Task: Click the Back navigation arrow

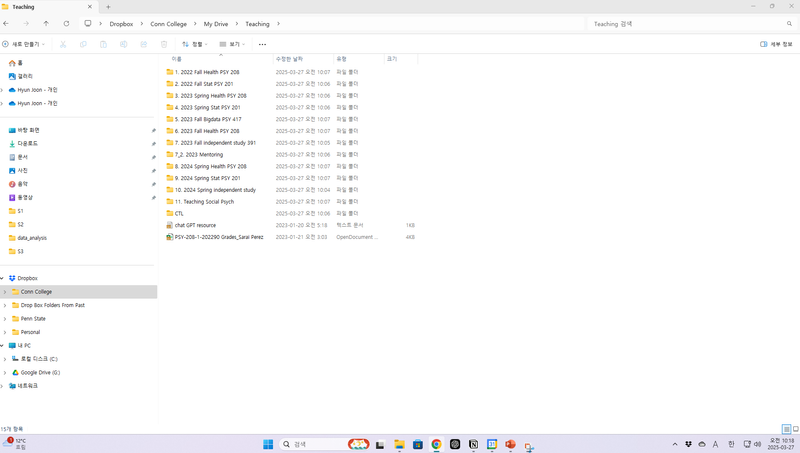Action: tap(7, 23)
